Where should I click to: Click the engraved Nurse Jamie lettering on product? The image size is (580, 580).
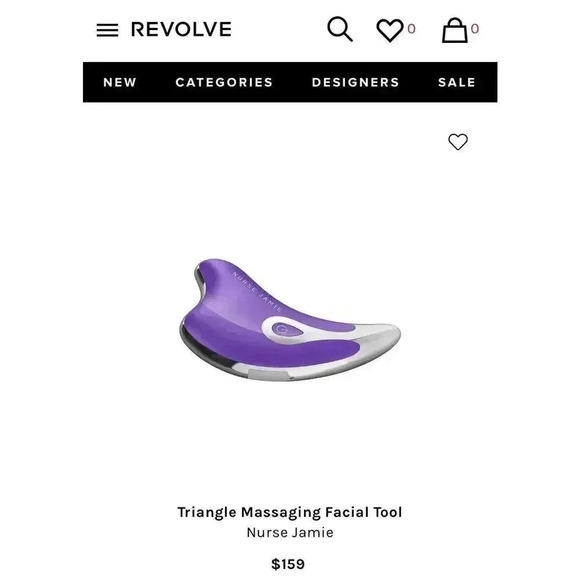258,292
